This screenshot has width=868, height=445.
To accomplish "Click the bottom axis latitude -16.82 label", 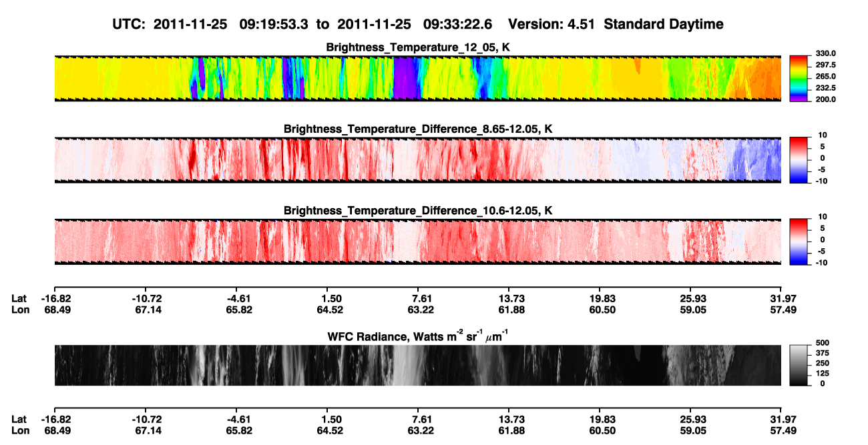I will point(55,419).
